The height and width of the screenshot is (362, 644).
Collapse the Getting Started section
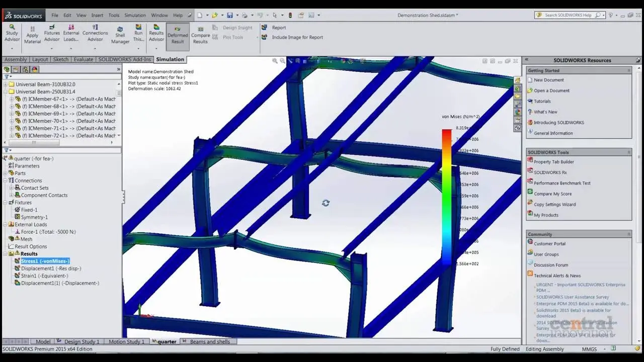click(629, 70)
